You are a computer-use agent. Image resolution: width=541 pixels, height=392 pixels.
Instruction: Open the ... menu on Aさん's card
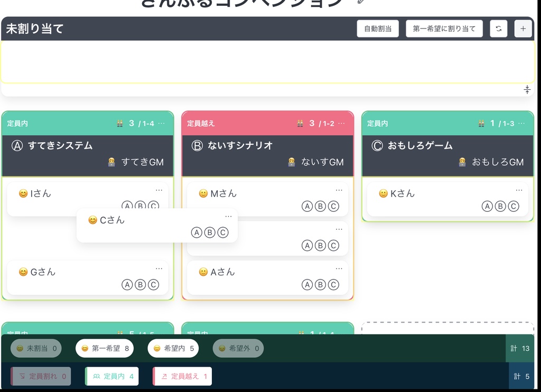338,268
